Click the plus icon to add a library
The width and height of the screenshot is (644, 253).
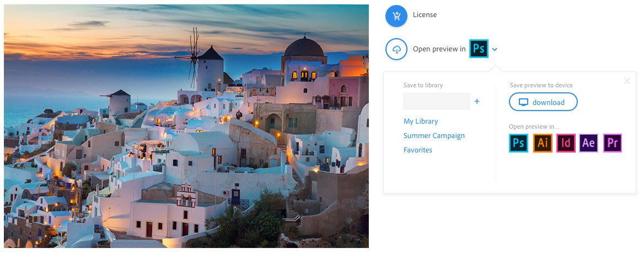coord(477,102)
